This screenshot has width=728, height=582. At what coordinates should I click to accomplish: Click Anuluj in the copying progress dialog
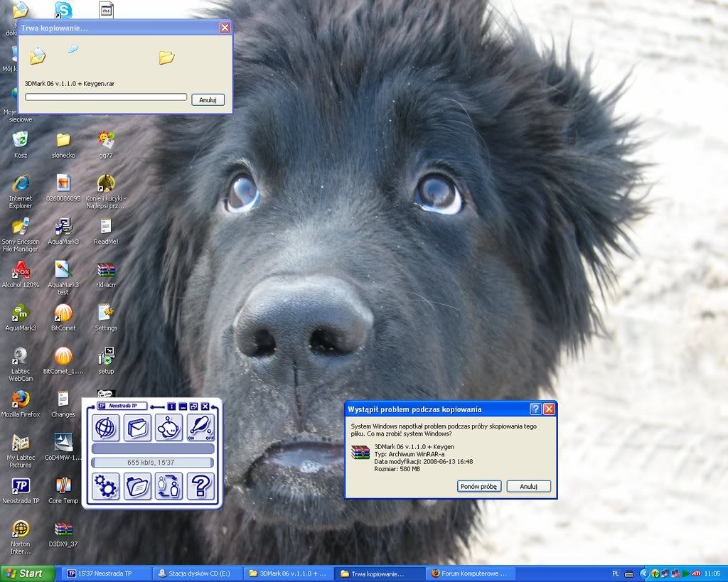point(208,100)
